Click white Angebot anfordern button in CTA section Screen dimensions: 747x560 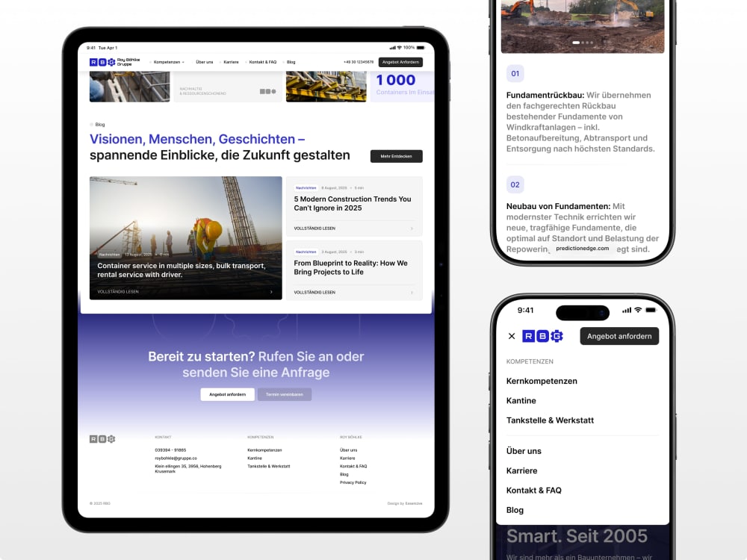[228, 394]
